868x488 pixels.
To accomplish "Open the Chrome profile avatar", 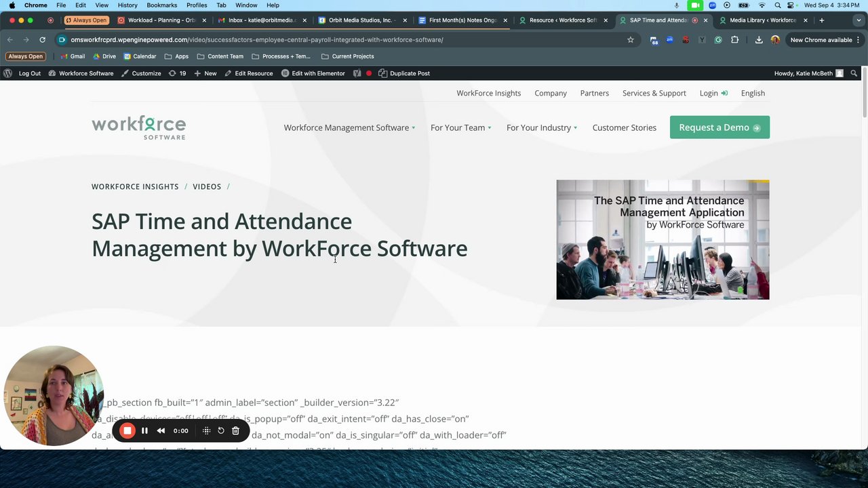I will [x=775, y=40].
